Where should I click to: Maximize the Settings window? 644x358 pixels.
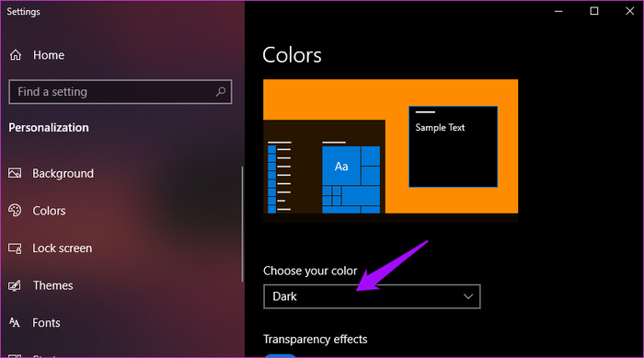click(594, 11)
